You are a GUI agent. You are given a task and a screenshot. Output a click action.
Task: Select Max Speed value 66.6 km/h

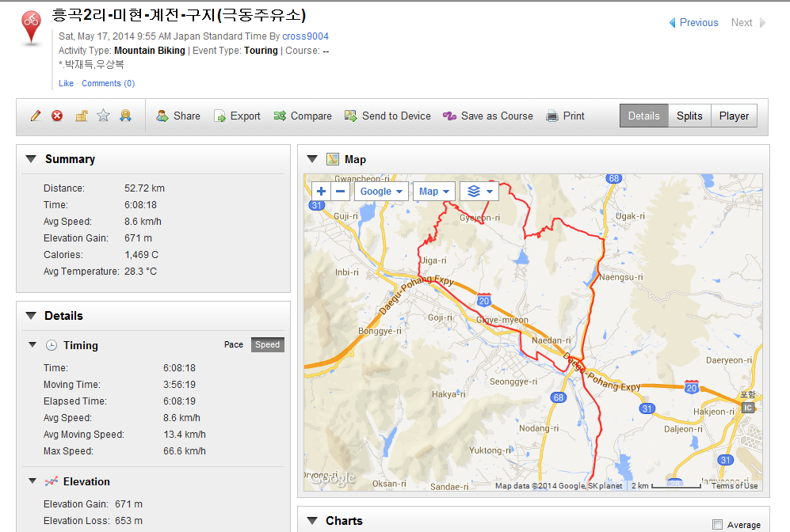tap(185, 451)
